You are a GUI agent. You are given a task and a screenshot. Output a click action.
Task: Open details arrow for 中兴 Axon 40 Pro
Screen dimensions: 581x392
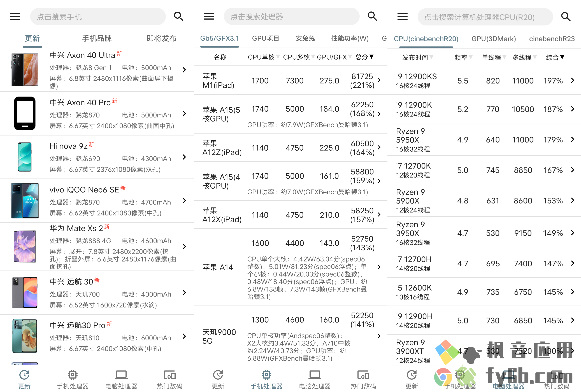(184, 113)
